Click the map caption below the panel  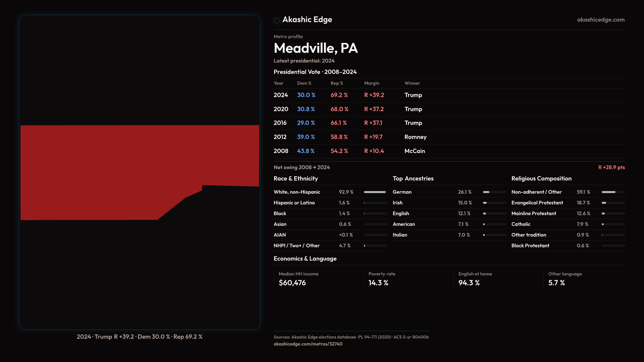pyautogui.click(x=139, y=337)
